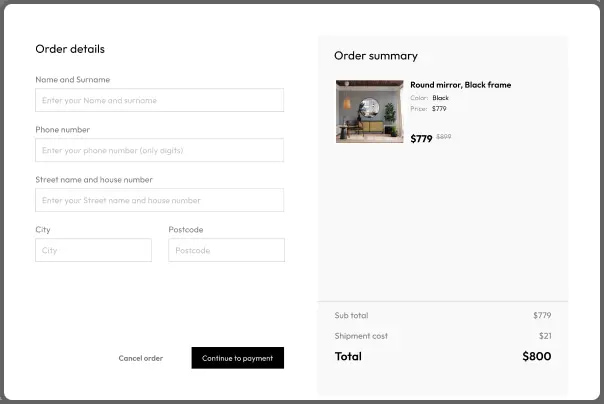The height and width of the screenshot is (404, 604).
Task: Click the struck-through original price
Action: click(444, 137)
